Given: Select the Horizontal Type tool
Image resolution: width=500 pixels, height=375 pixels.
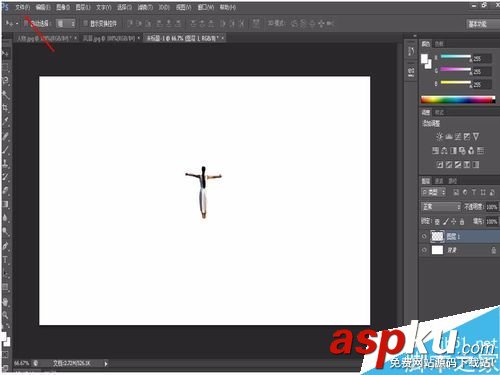Looking at the screenshot, I should pyautogui.click(x=5, y=260).
